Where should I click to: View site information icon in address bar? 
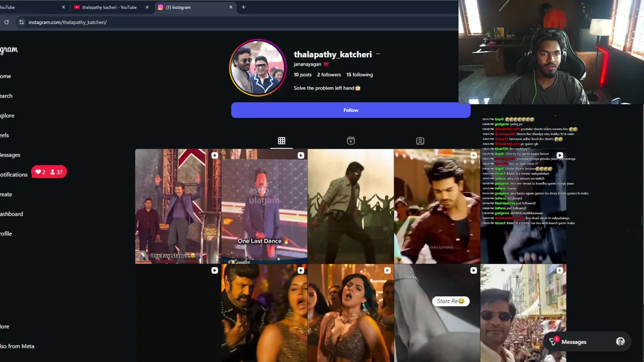21,22
